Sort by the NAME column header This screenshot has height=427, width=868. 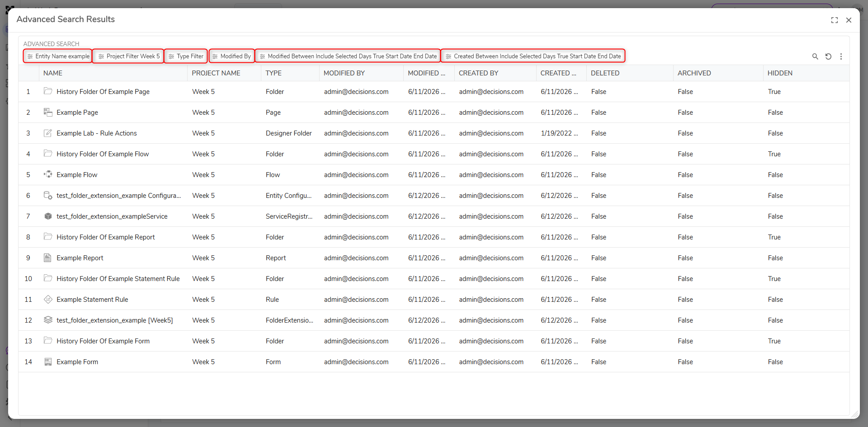(x=53, y=73)
